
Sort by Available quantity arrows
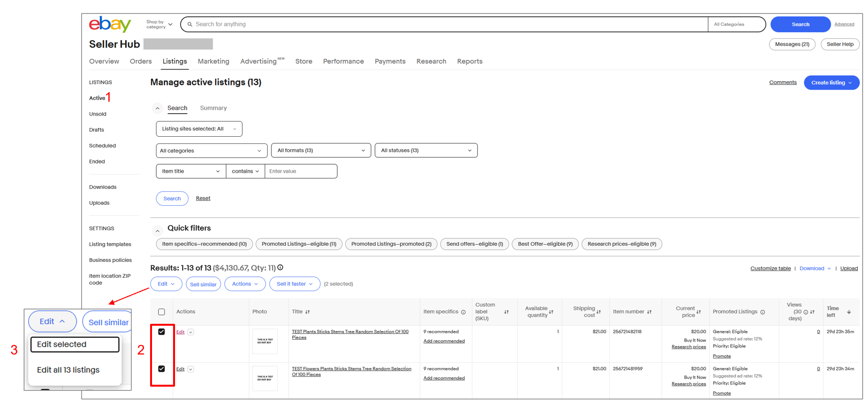tap(551, 312)
